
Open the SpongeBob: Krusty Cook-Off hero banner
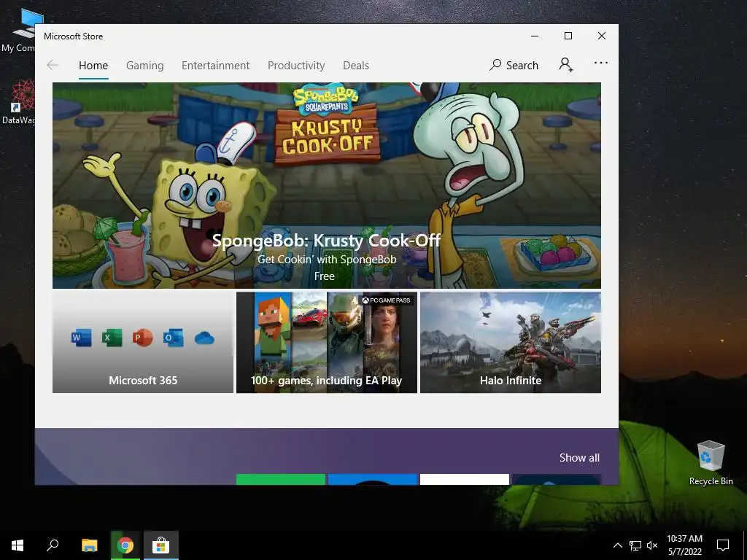[x=326, y=185]
